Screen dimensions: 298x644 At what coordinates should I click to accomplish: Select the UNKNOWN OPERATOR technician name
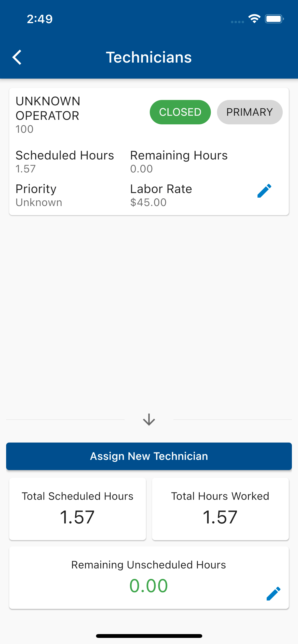[48, 109]
